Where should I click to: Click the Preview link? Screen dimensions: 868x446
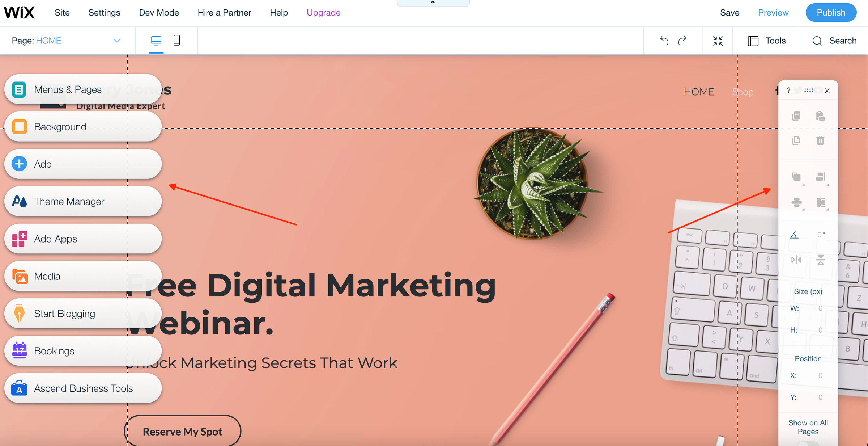coord(773,13)
